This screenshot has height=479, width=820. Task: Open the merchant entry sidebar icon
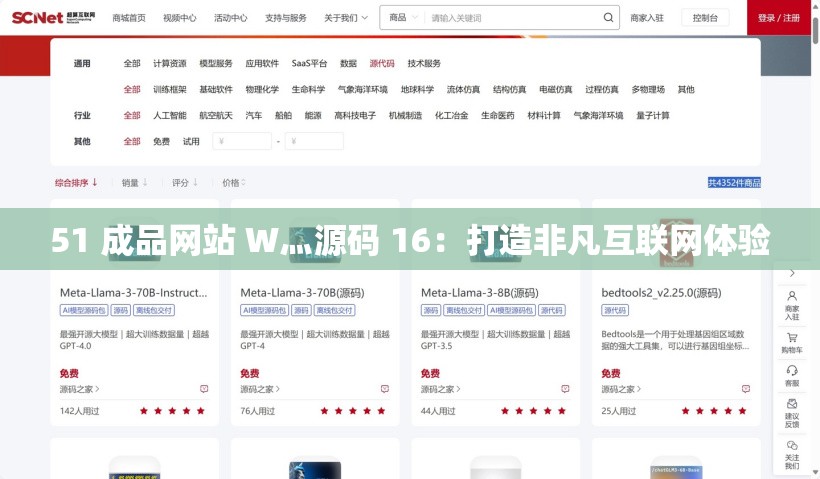click(792, 305)
